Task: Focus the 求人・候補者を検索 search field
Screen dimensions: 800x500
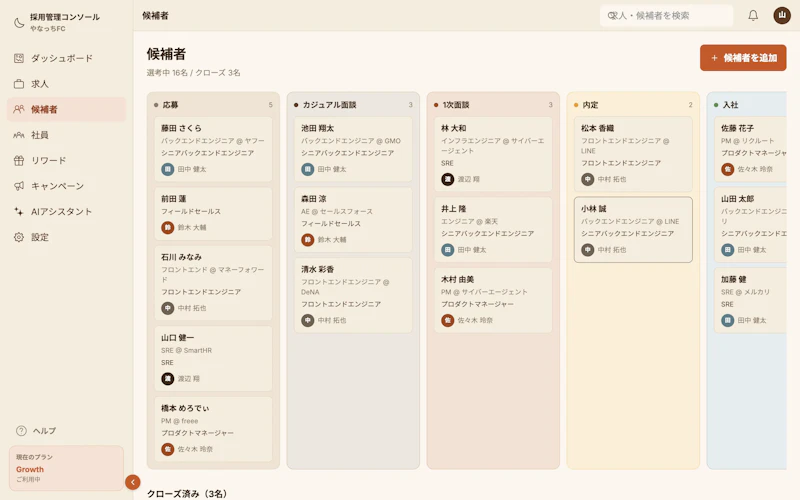Action: 666,15
